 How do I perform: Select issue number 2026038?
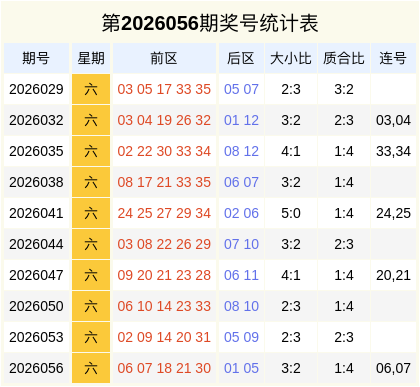point(36,182)
